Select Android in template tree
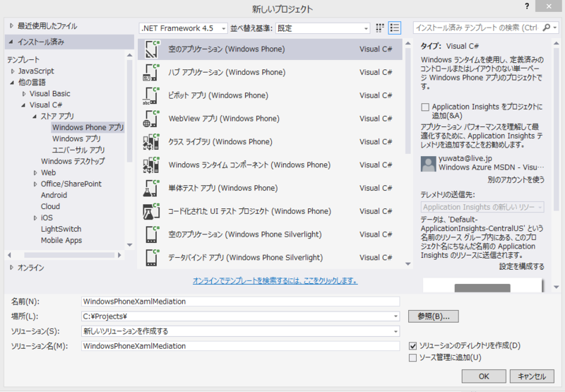This screenshot has height=392, width=565. (54, 195)
